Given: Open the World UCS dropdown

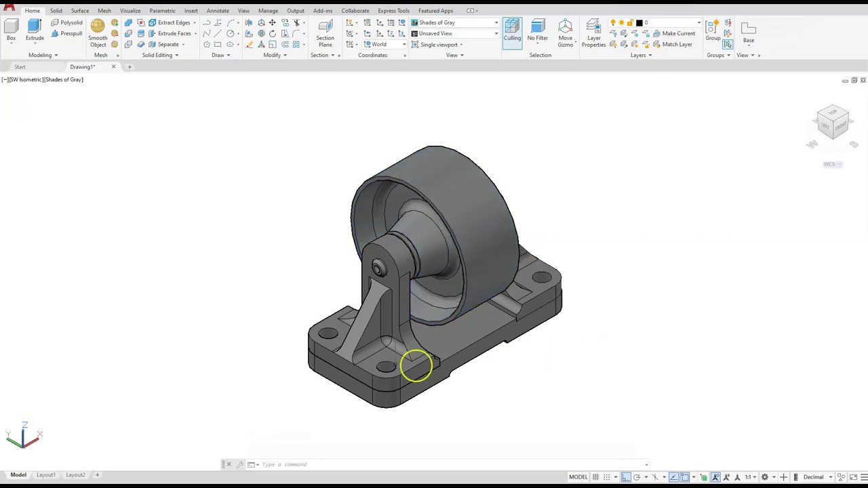Looking at the screenshot, I should pyautogui.click(x=384, y=45).
